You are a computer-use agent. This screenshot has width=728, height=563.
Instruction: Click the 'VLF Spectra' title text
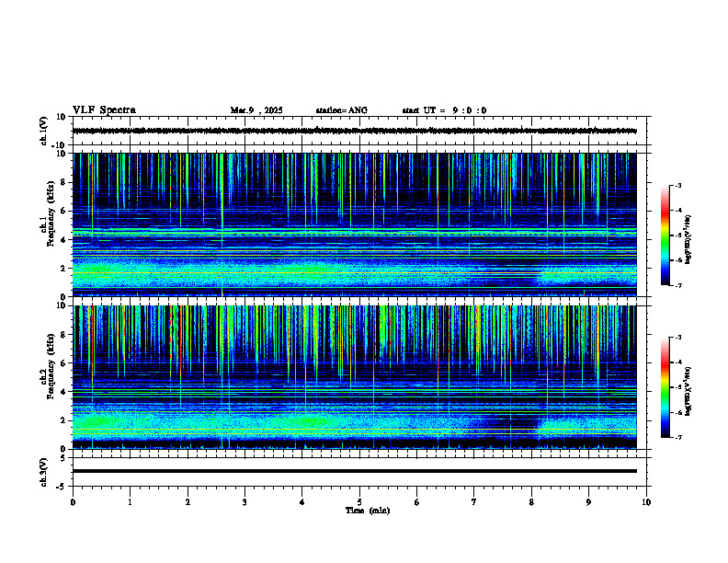[x=104, y=110]
